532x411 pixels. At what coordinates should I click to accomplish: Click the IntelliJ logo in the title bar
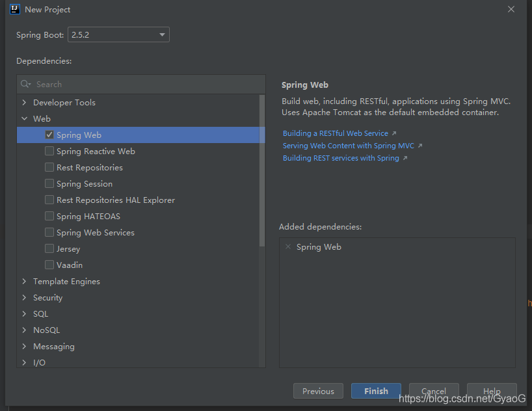(x=14, y=9)
